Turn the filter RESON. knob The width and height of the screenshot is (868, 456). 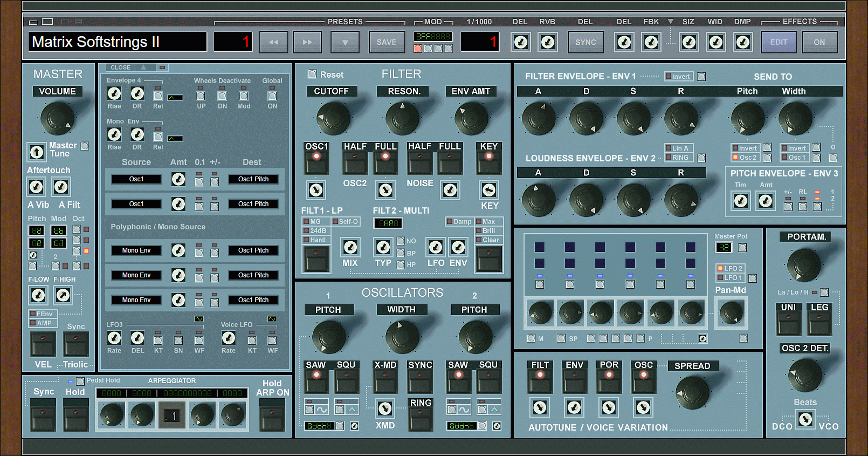coord(402,118)
